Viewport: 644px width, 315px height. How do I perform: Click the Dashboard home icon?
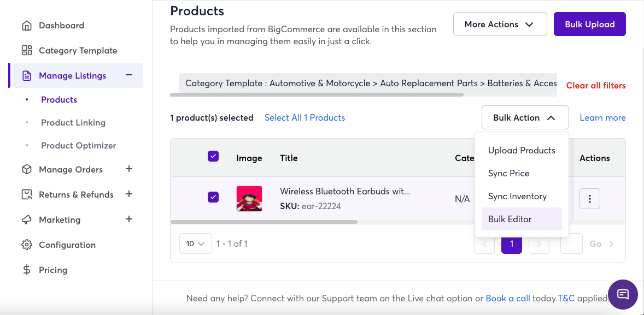(26, 26)
